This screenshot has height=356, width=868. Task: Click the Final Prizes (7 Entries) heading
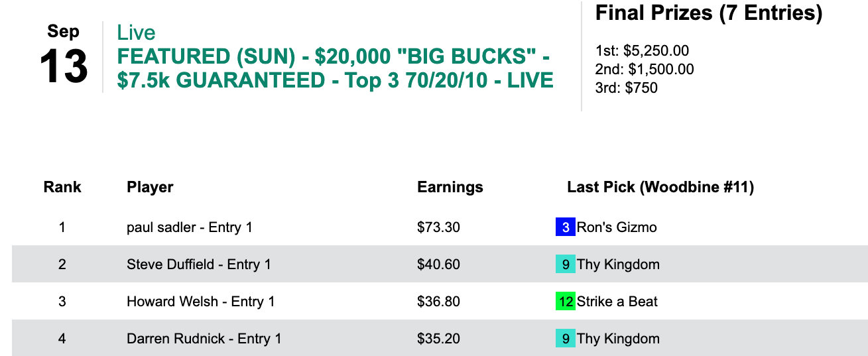709,13
